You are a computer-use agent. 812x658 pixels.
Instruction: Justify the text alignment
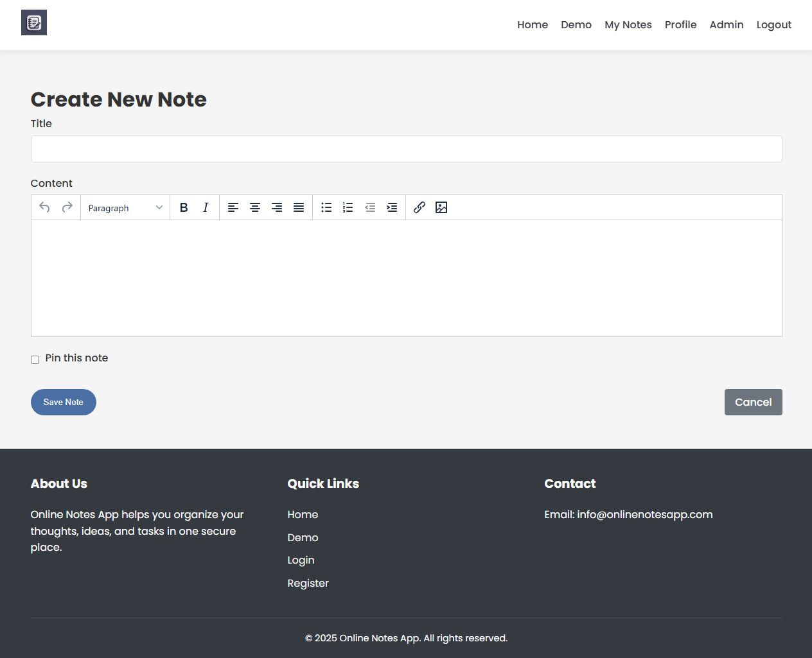pos(299,207)
